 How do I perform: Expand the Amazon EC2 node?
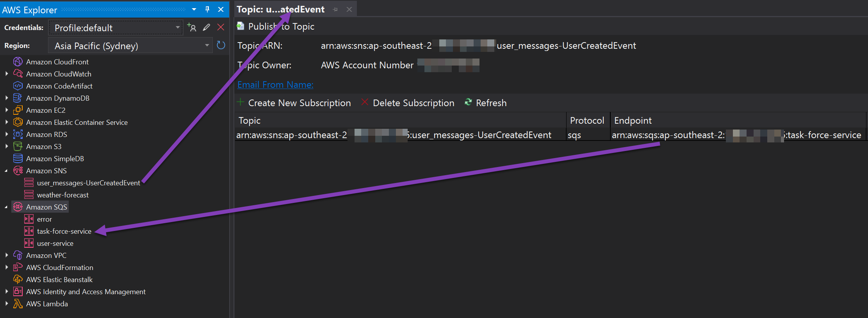coord(6,110)
